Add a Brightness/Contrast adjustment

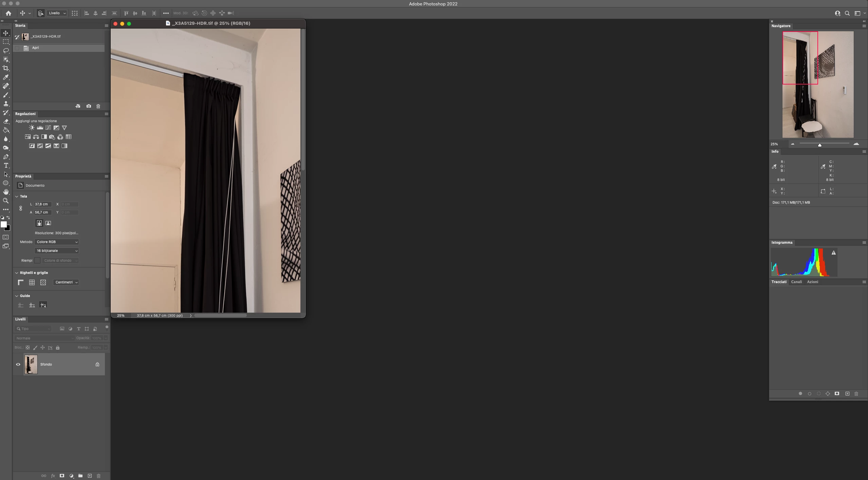32,128
